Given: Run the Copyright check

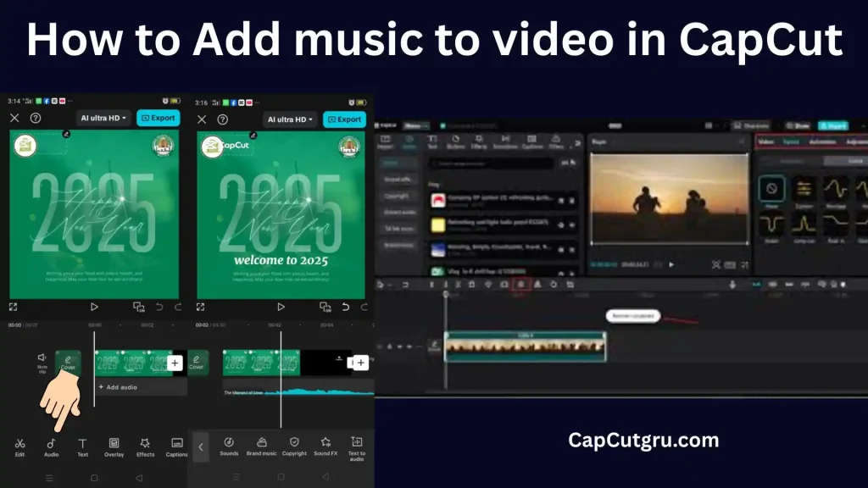Looking at the screenshot, I should point(294,446).
